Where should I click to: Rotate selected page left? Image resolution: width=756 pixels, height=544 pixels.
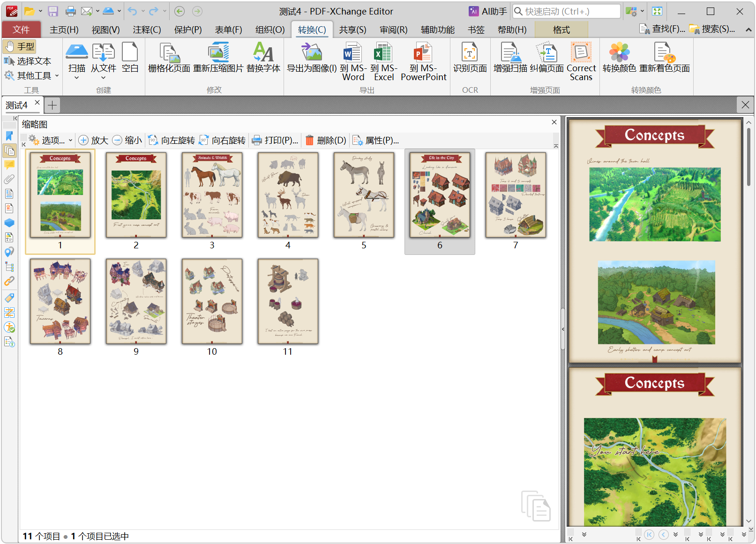[172, 140]
